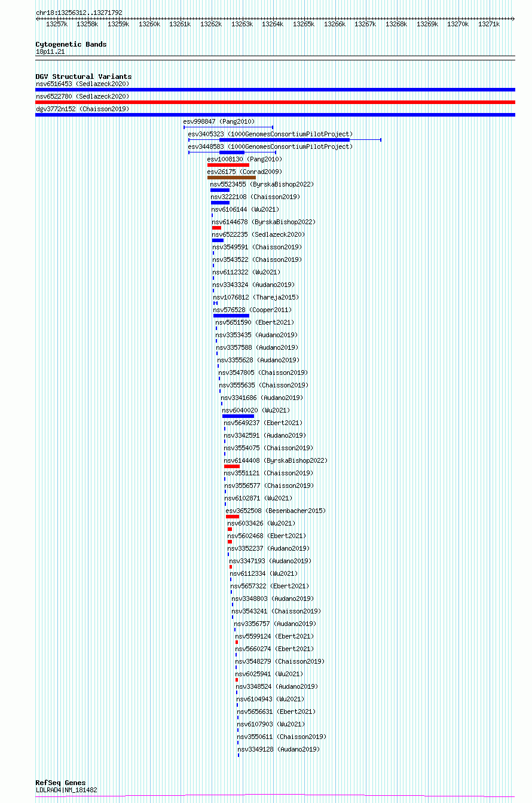Click nsv3342591 (Audano2019) label
The width and height of the screenshot is (532, 803).
265,435
